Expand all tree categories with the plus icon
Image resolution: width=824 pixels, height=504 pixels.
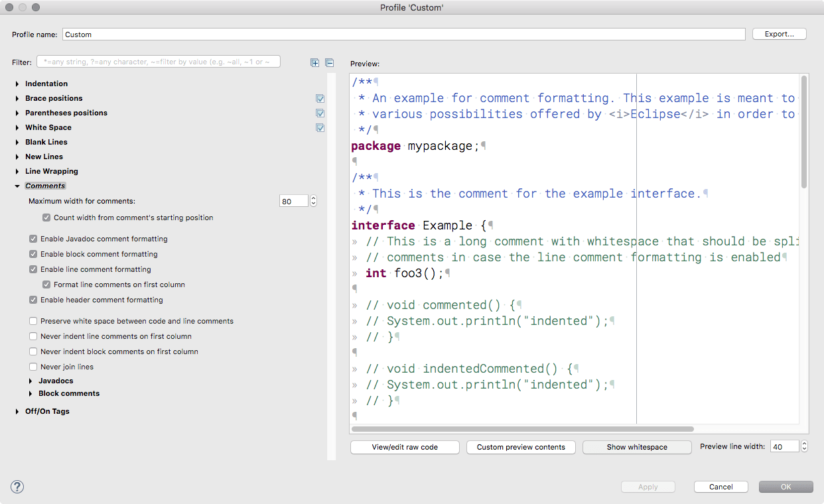(x=314, y=62)
